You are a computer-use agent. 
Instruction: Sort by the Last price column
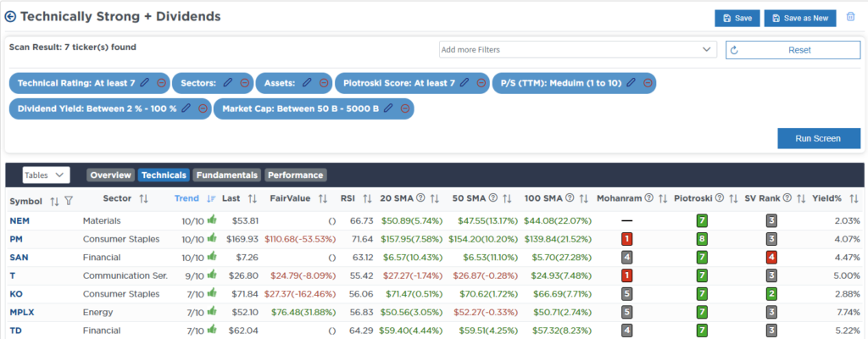(252, 198)
